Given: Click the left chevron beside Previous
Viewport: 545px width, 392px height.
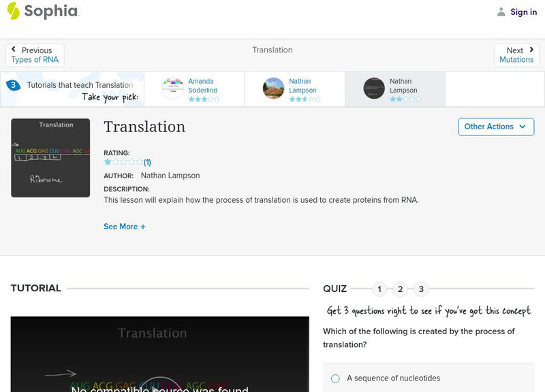Looking at the screenshot, I should (14, 48).
